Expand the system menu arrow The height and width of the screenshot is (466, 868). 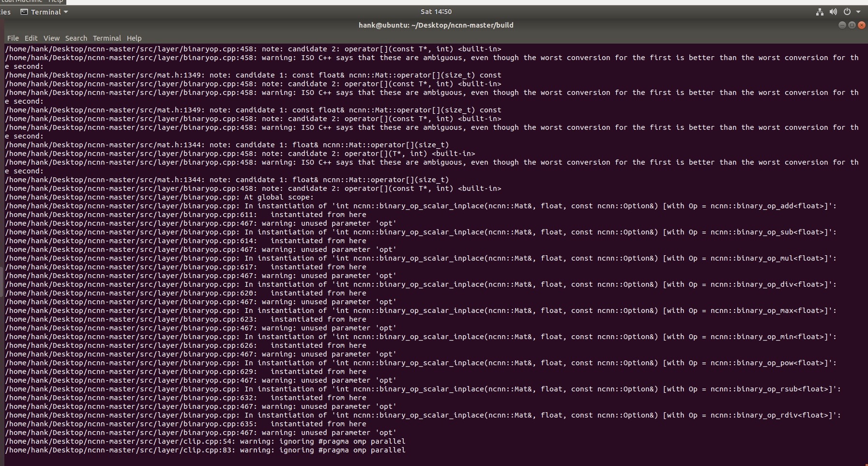coord(858,12)
